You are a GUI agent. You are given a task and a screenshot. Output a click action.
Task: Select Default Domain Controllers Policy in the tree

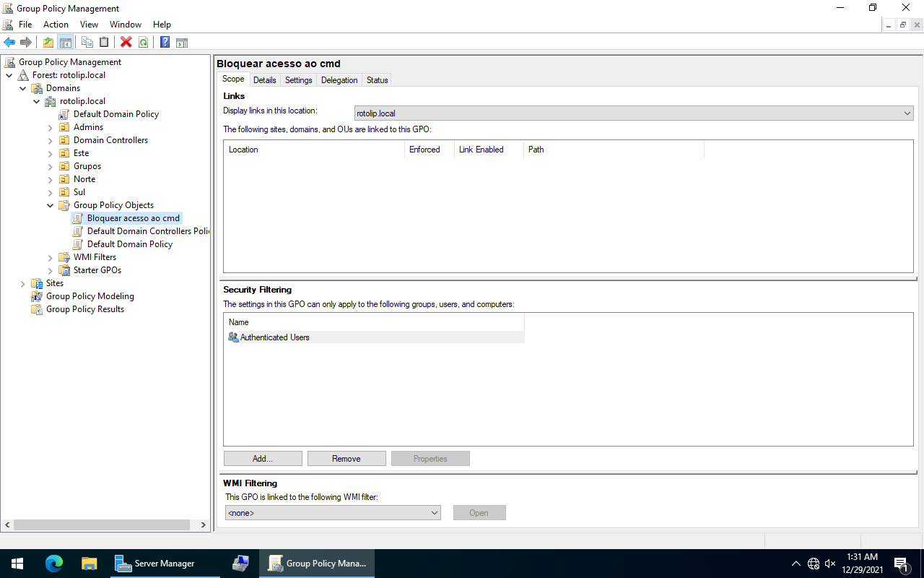tap(148, 231)
